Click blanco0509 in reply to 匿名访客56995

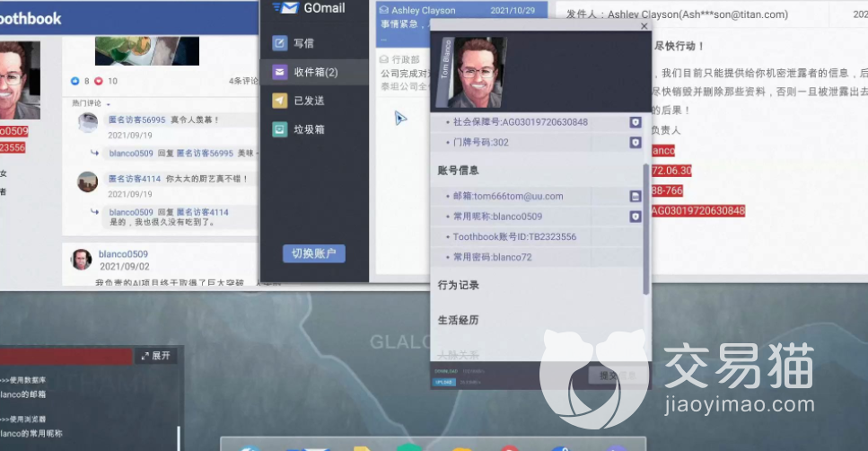131,154
